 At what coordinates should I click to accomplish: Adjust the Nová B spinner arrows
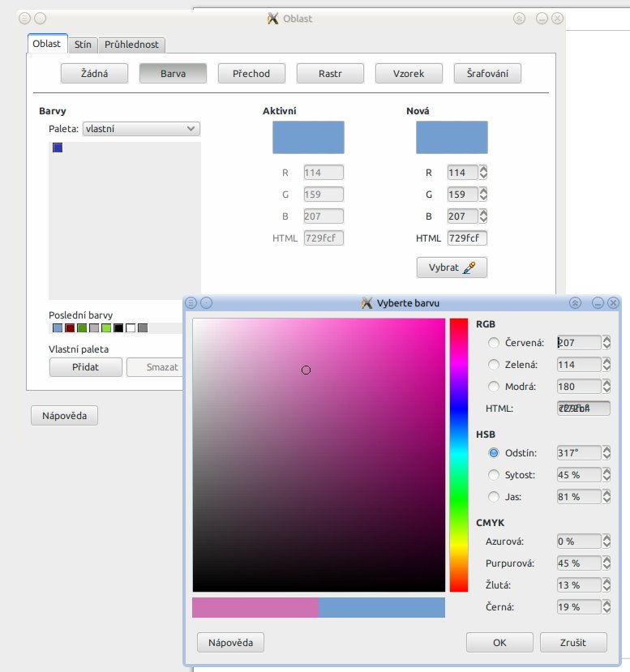pyautogui.click(x=483, y=216)
